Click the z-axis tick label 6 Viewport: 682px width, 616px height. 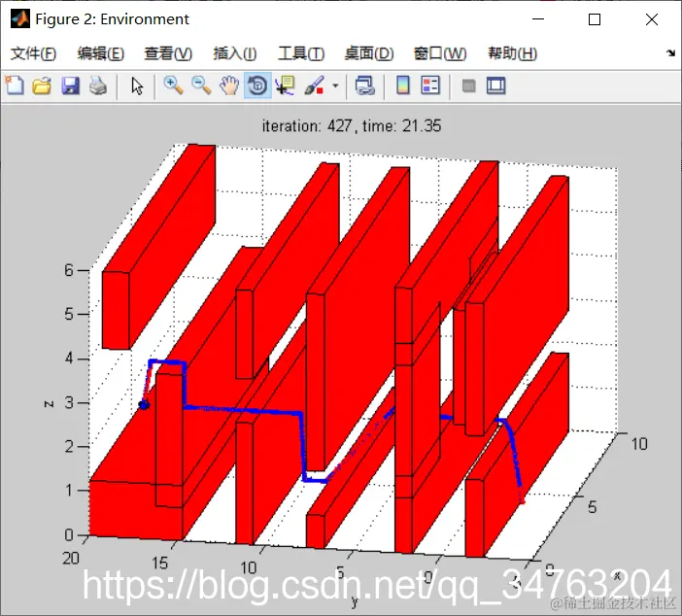69,270
